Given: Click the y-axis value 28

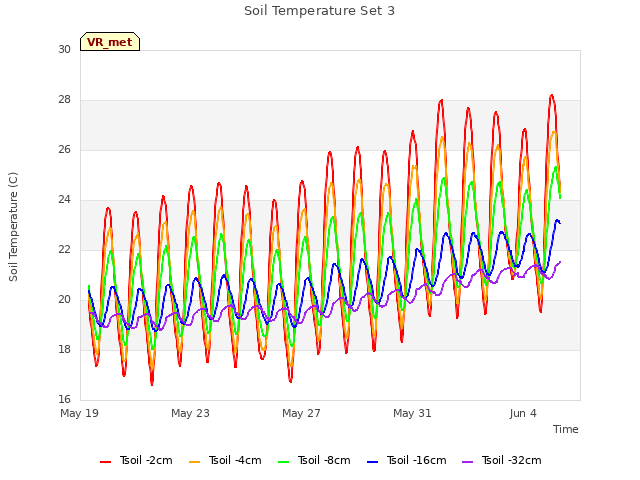Looking at the screenshot, I should point(64,100).
